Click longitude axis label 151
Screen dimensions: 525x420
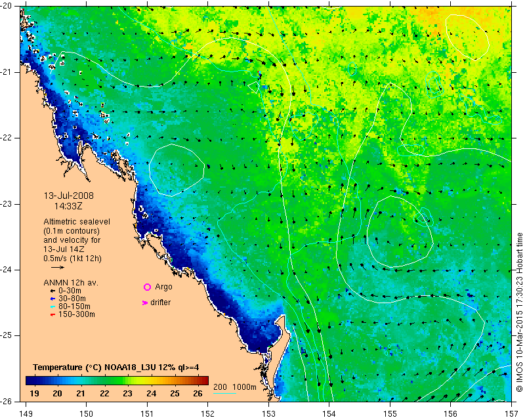[x=147, y=414]
